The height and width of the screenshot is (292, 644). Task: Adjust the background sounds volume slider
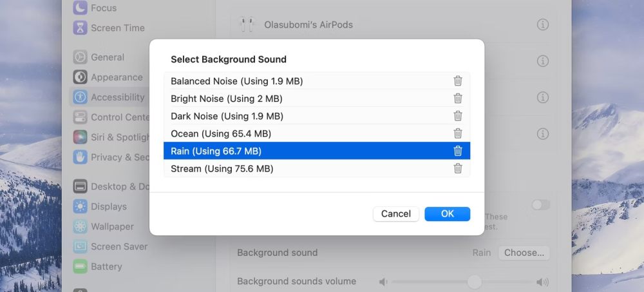pos(475,282)
